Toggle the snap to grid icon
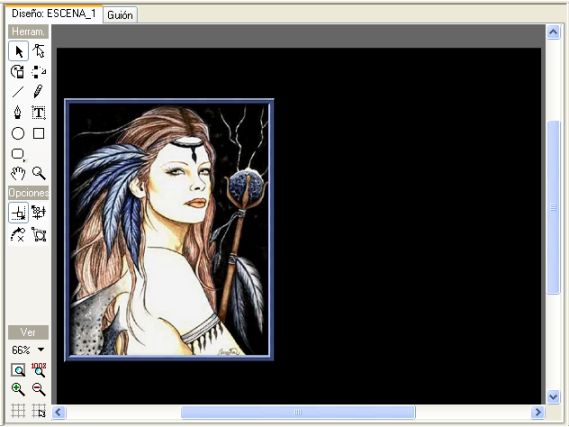569x427 pixels. [38, 410]
